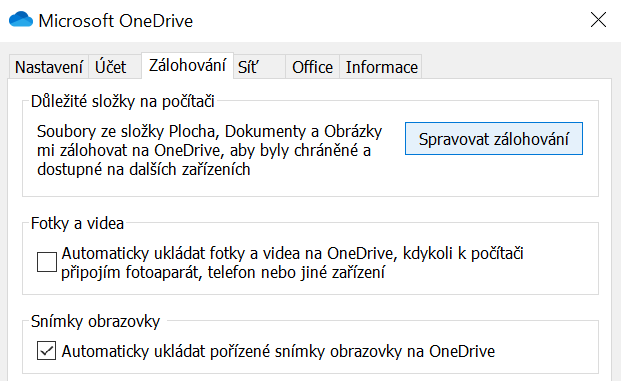Go to the Síť tab
621x381 pixels.
click(x=259, y=67)
